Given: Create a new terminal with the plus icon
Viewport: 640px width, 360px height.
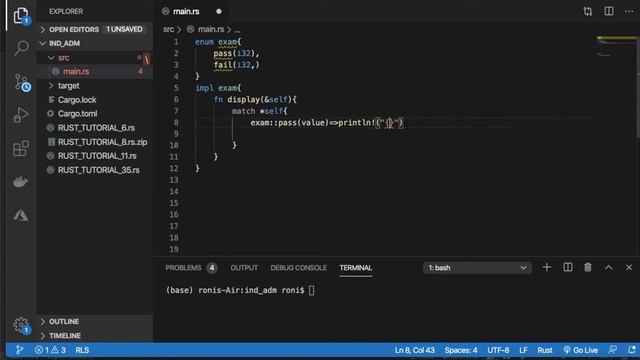Looking at the screenshot, I should (547, 267).
